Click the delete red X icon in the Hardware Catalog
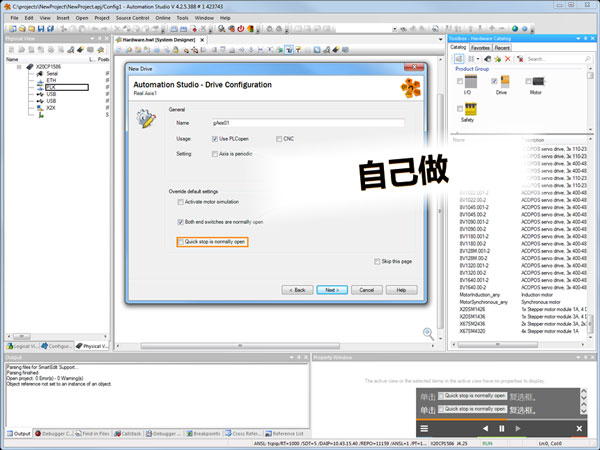600x450 pixels. point(507,59)
